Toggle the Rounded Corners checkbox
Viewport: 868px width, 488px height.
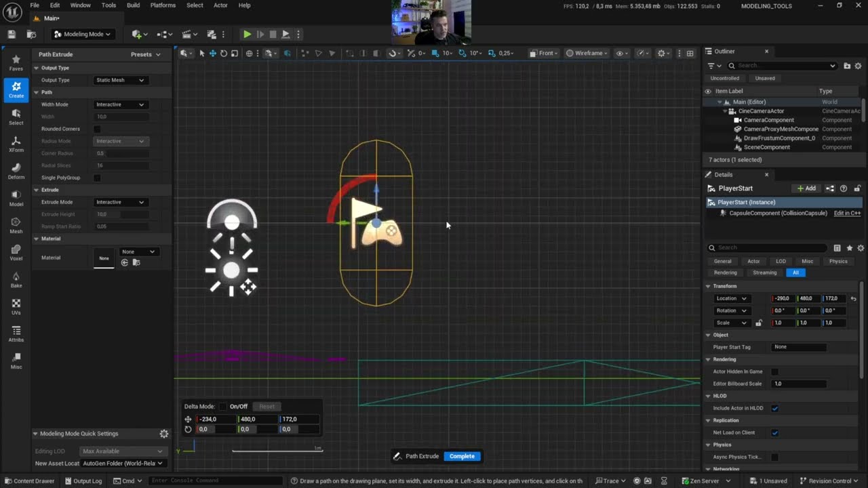click(x=97, y=129)
